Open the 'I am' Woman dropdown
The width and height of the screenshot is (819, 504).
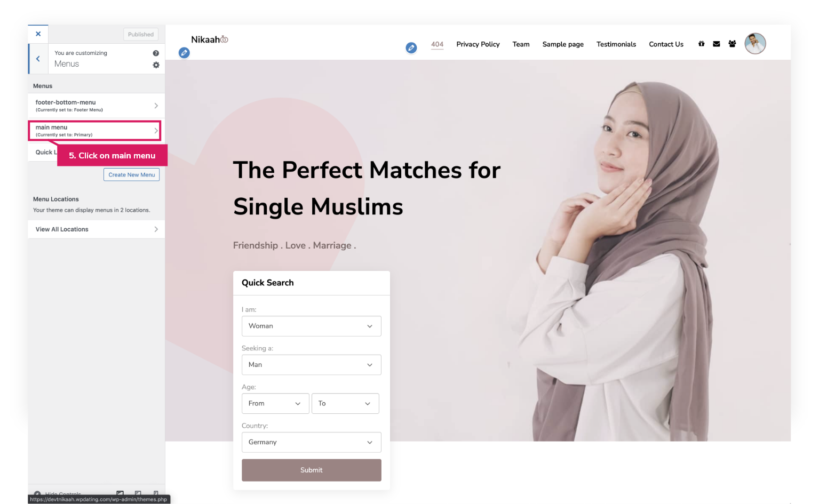pos(311,326)
